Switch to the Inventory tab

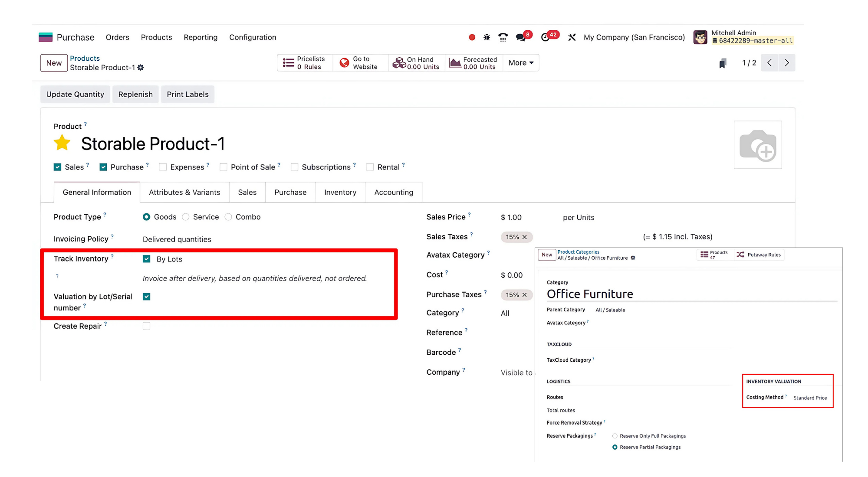340,192
